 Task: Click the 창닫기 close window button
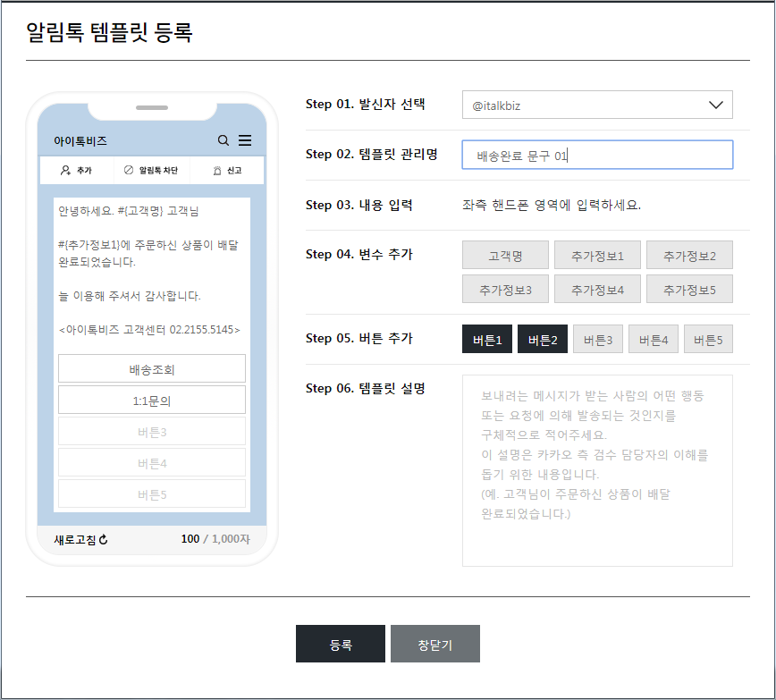(x=435, y=644)
